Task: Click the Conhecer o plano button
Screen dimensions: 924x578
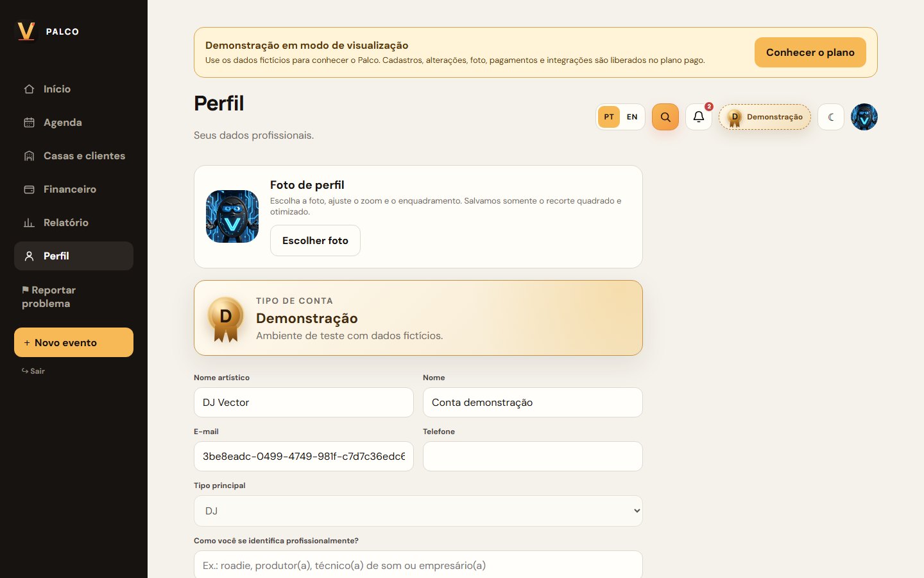Action: pyautogui.click(x=810, y=53)
